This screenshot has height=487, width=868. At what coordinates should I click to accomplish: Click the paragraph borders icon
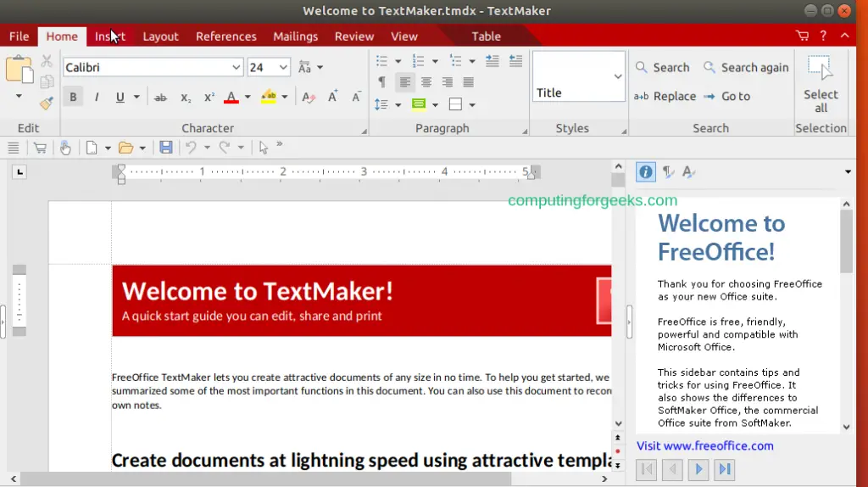coord(455,104)
